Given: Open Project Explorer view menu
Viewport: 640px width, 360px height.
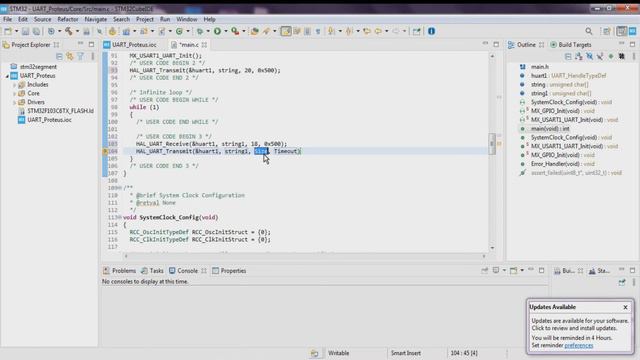Looking at the screenshot, I should coord(93,56).
